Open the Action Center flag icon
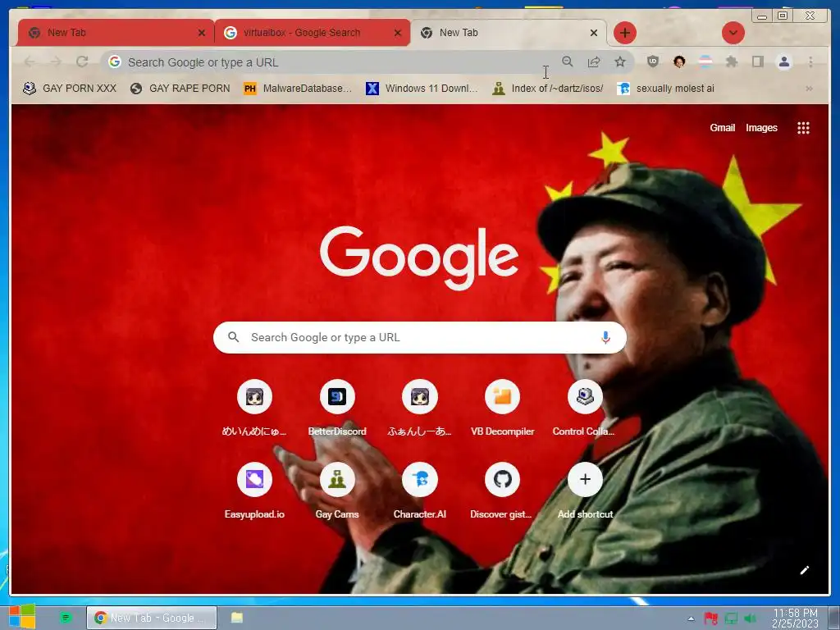840x630 pixels. 711,619
